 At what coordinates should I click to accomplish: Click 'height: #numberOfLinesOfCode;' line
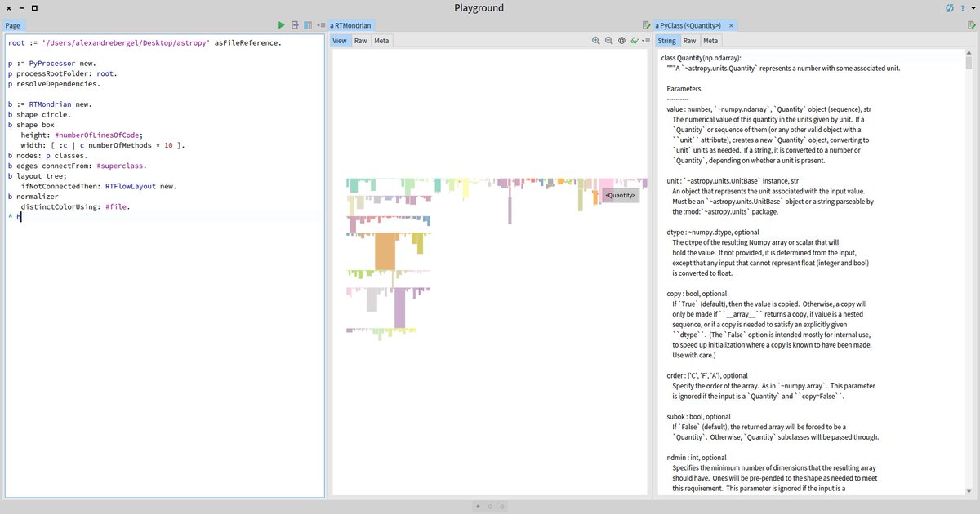(x=82, y=135)
